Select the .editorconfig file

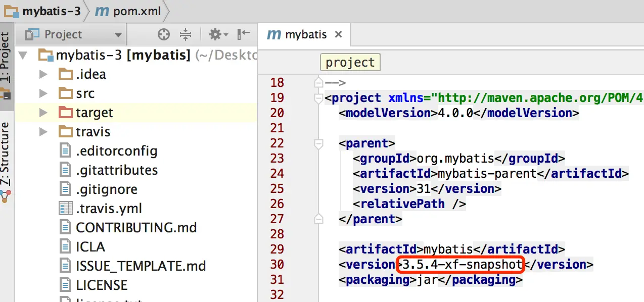pos(117,151)
